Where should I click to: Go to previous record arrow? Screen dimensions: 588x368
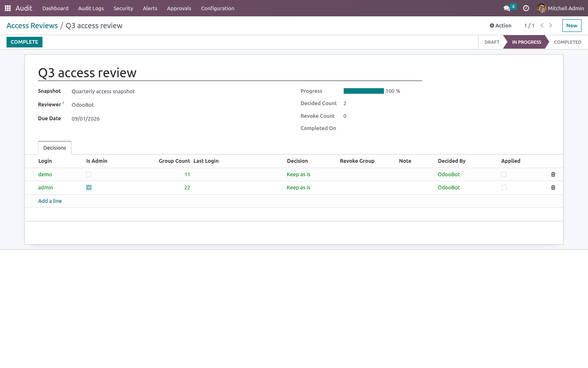pyautogui.click(x=542, y=25)
